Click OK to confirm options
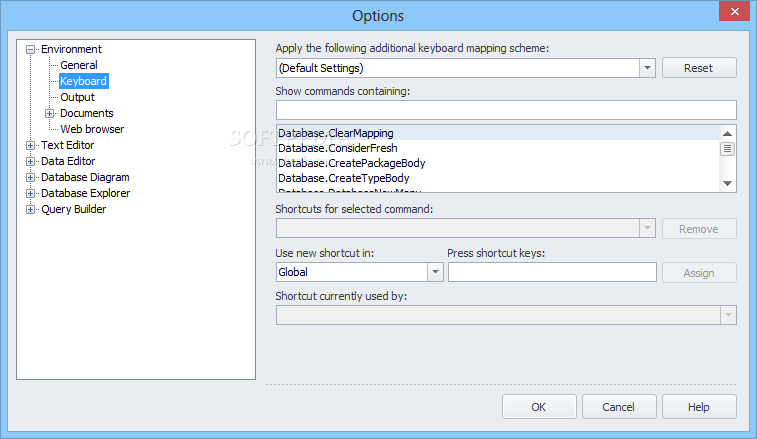Image resolution: width=757 pixels, height=439 pixels. coord(538,407)
